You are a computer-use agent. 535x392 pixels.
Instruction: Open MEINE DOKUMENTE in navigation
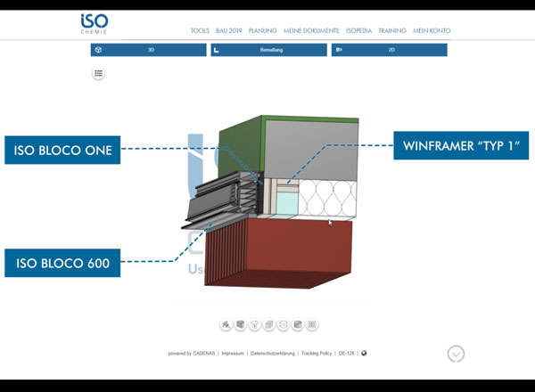[311, 30]
